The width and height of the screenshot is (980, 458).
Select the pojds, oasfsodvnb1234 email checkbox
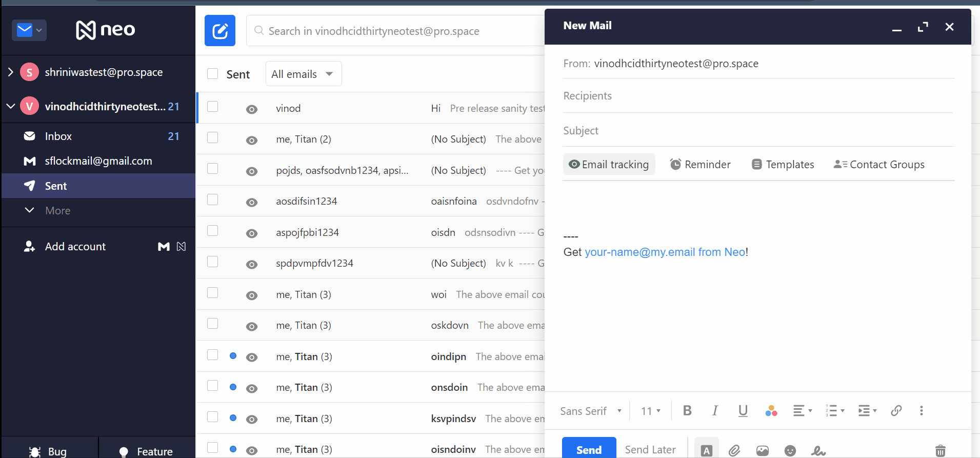(213, 169)
